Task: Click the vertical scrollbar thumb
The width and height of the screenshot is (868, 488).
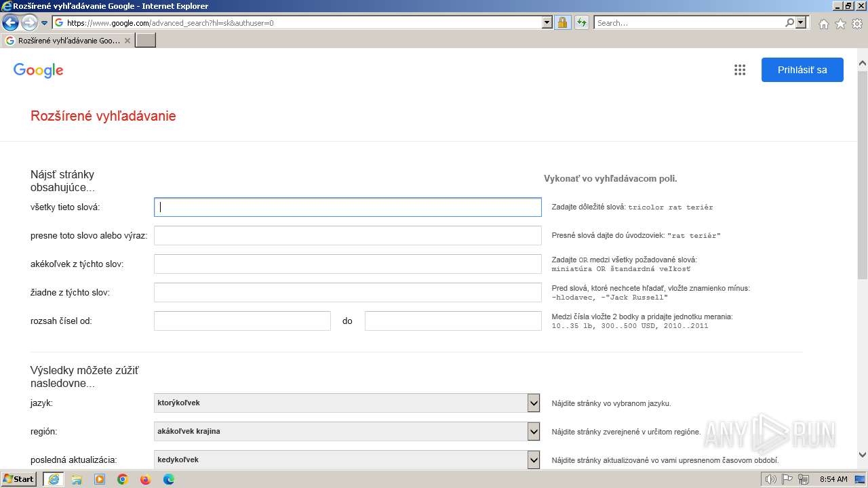Action: point(863,175)
